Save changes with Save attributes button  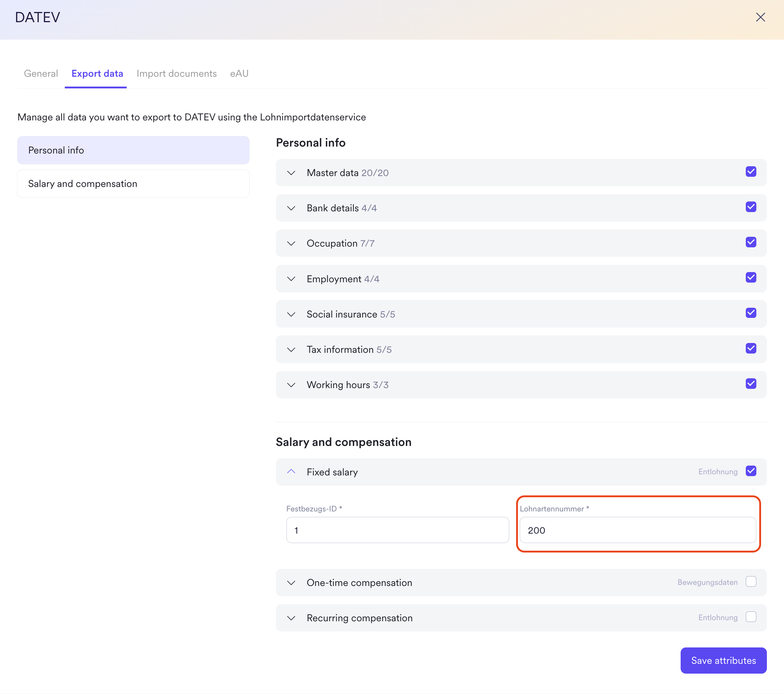[x=723, y=661]
